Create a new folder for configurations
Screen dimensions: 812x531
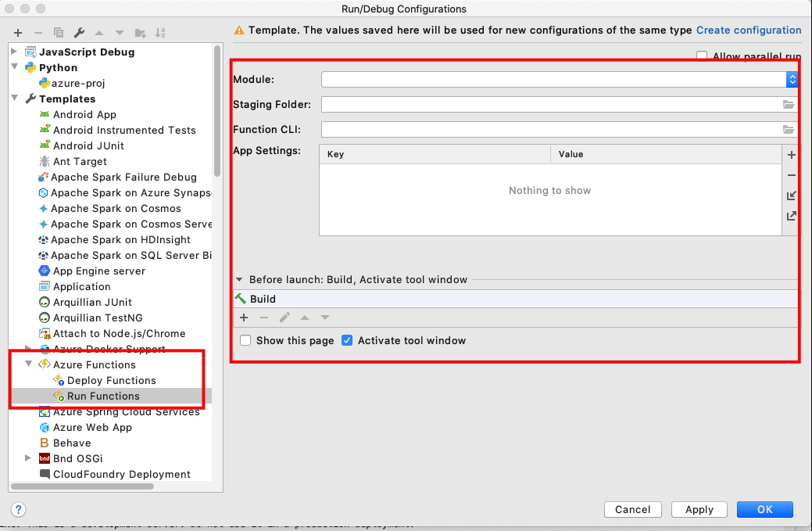click(x=140, y=33)
